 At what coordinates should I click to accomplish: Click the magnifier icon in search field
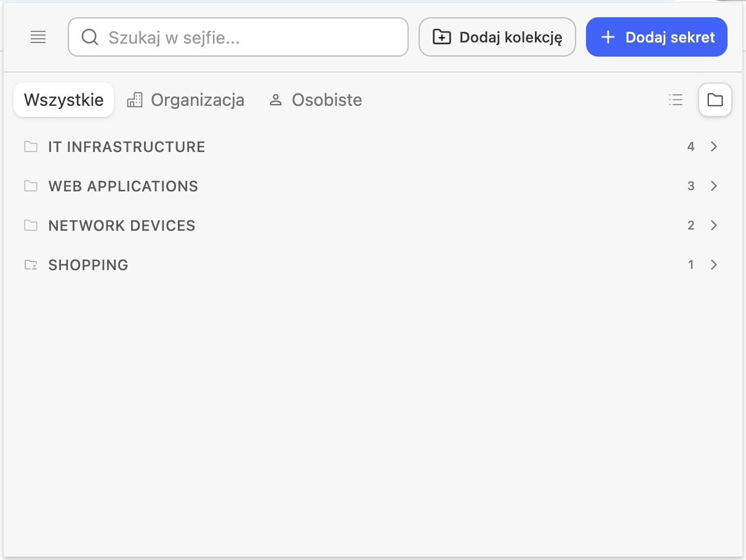[x=90, y=38]
